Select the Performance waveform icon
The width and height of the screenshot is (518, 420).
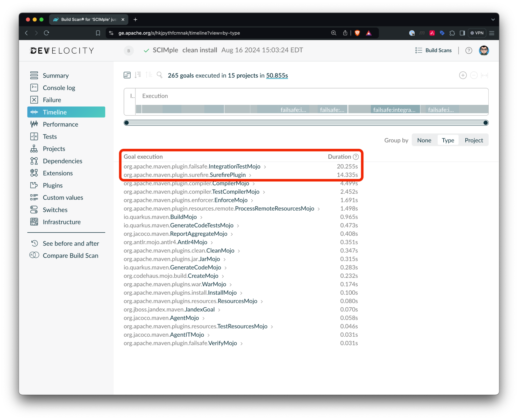(34, 124)
